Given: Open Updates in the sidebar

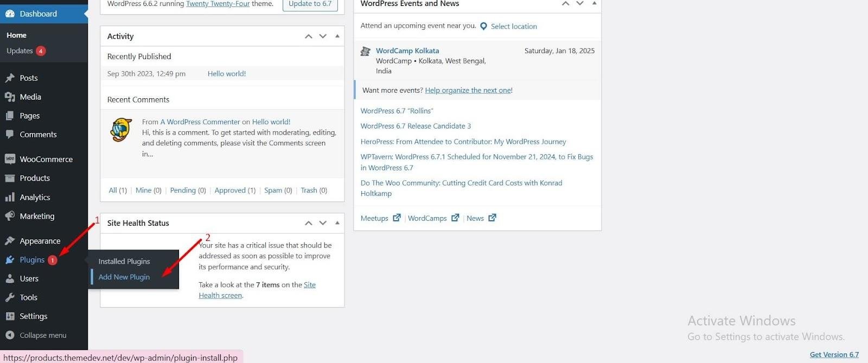Looking at the screenshot, I should point(20,51).
